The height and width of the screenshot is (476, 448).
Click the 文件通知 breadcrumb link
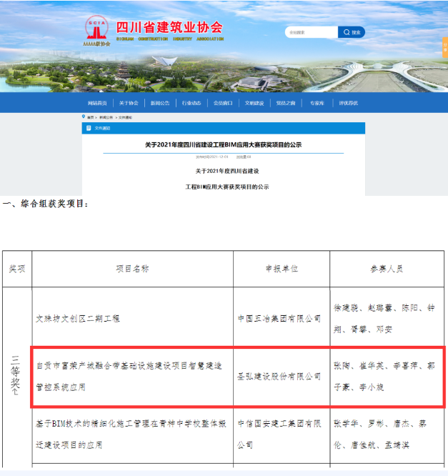pos(125,116)
